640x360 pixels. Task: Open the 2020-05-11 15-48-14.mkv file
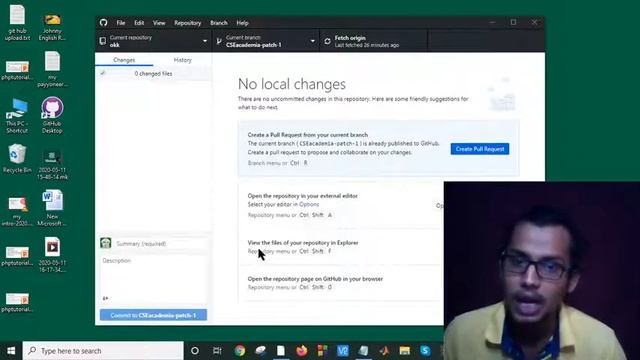(52, 165)
